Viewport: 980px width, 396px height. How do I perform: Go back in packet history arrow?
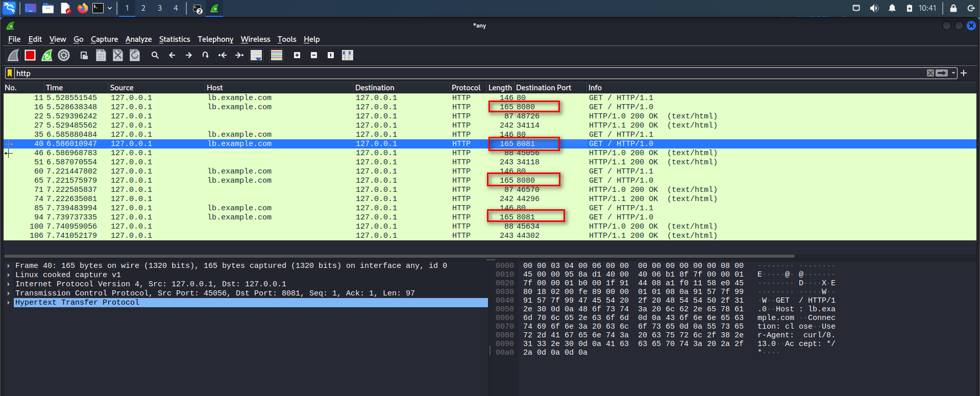click(172, 55)
